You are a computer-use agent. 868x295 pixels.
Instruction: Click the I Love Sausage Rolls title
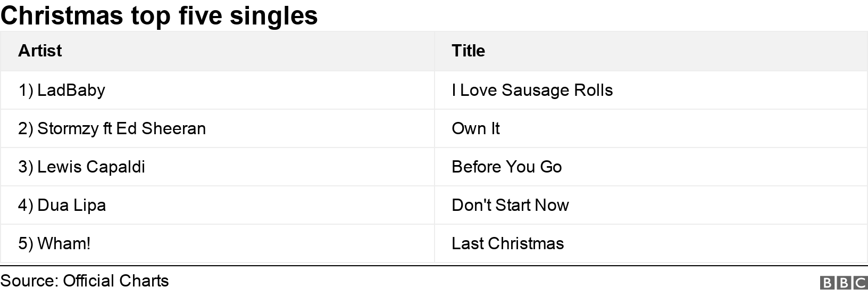[x=532, y=90]
